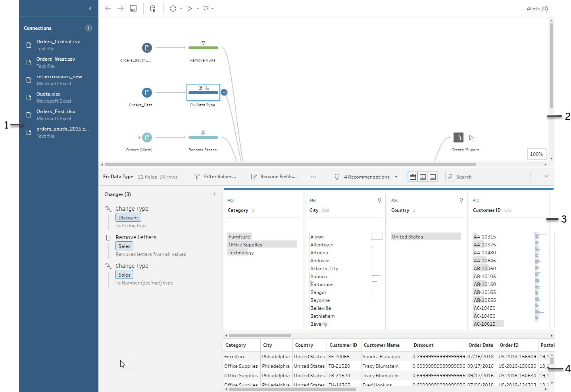This screenshot has width=571, height=392.
Task: Open the Alerts indicator
Action: click(x=537, y=8)
